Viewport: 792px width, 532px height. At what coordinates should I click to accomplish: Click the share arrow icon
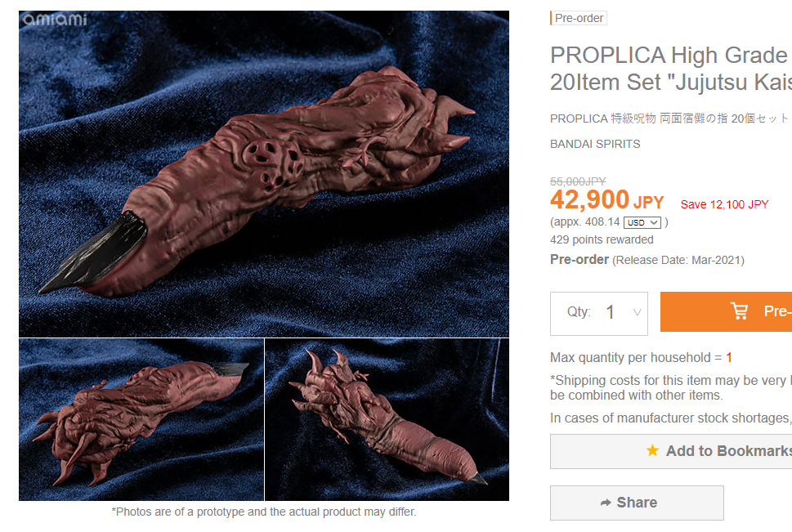[x=606, y=503]
